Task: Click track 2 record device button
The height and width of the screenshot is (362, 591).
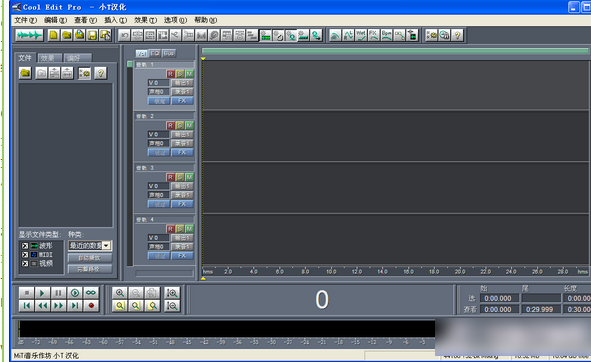Action: point(182,143)
